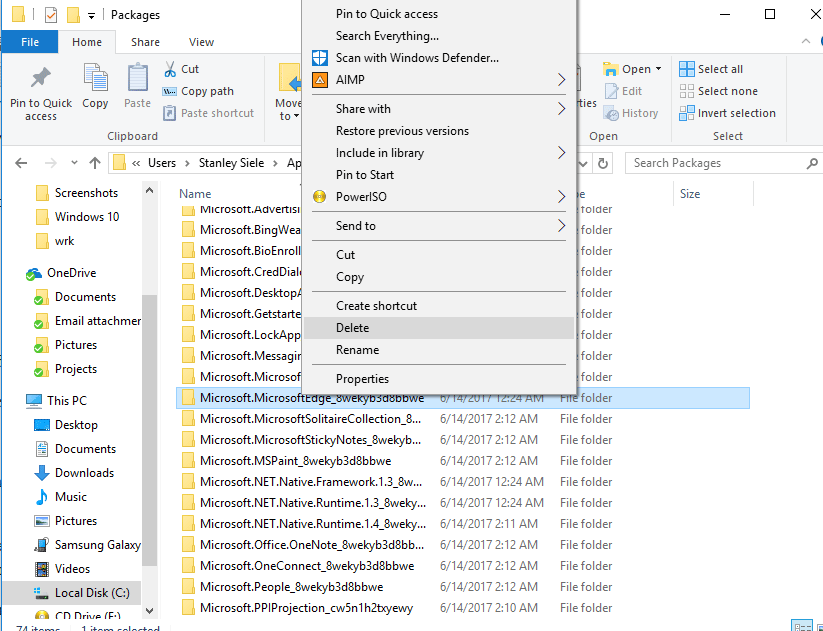
Task: Click Paste shortcut in ribbon
Action: pyautogui.click(x=208, y=113)
